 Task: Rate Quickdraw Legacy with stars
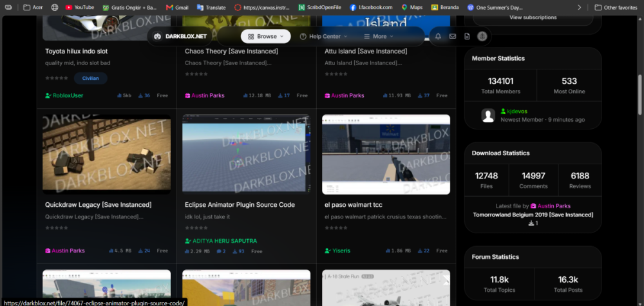(57, 227)
